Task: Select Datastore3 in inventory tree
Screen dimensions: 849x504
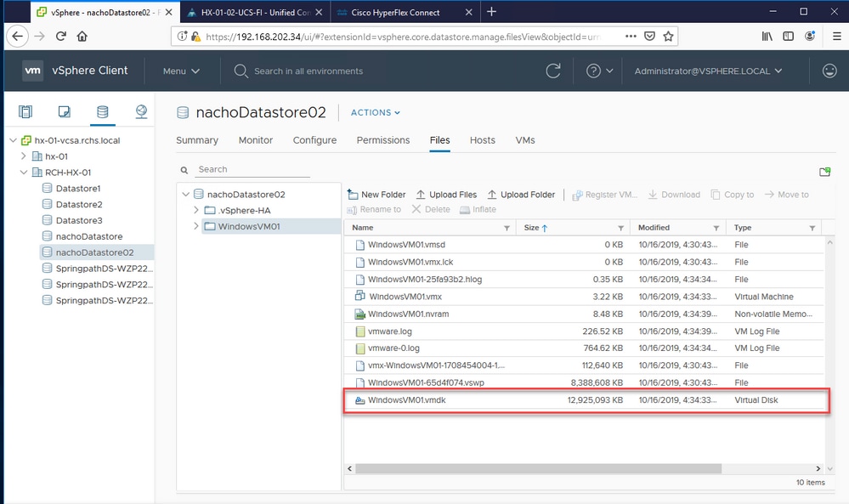Action: (x=79, y=220)
